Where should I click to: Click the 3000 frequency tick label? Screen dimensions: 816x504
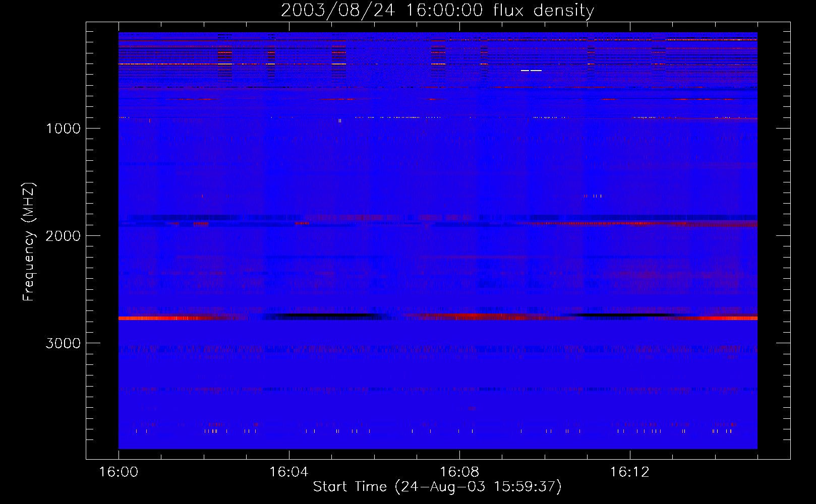pos(63,343)
